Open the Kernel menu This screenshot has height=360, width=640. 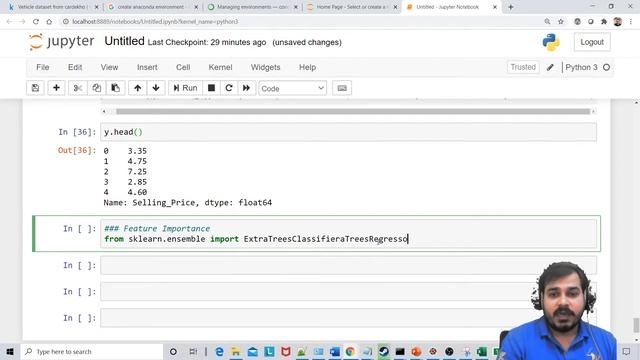click(220, 67)
